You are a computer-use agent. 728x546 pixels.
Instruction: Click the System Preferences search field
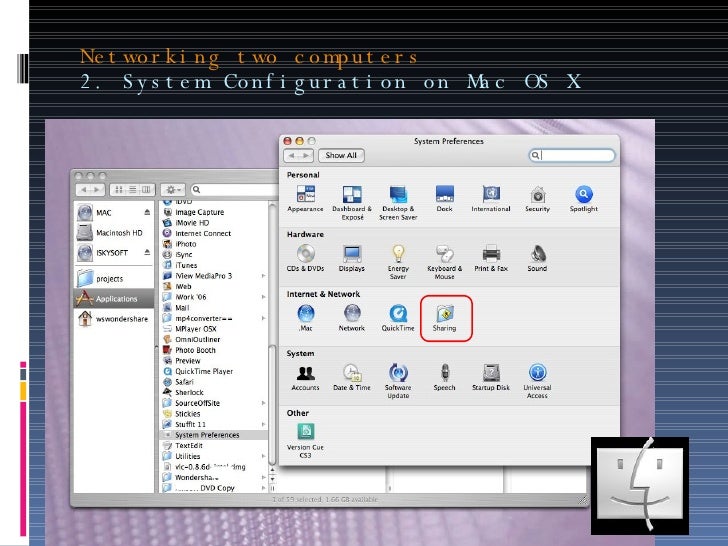[572, 155]
